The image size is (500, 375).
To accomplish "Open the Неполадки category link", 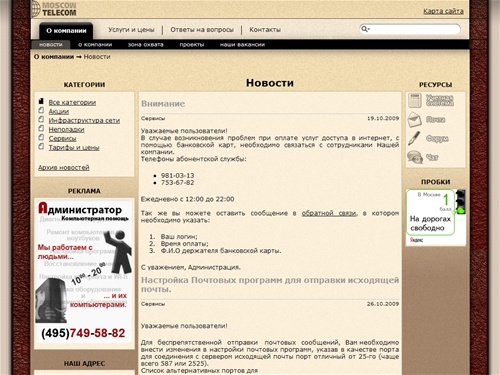I will [66, 129].
